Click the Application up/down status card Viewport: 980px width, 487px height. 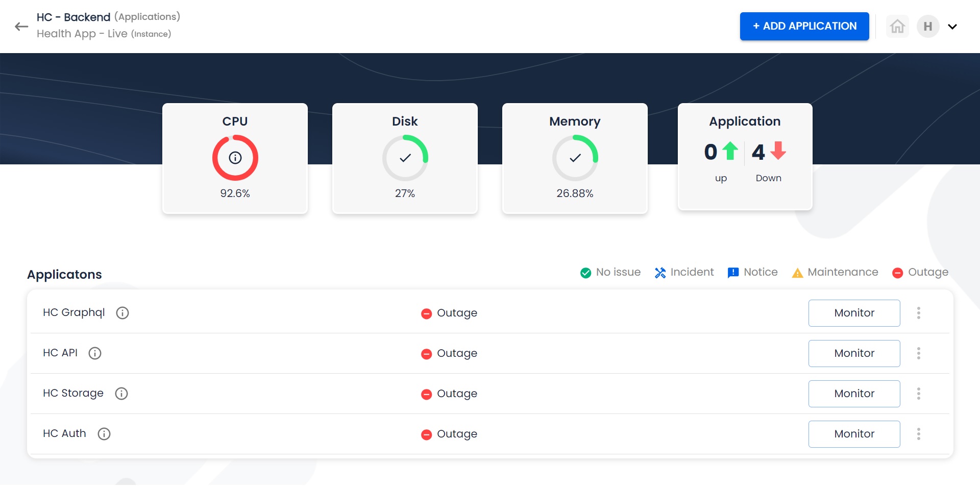point(744,157)
